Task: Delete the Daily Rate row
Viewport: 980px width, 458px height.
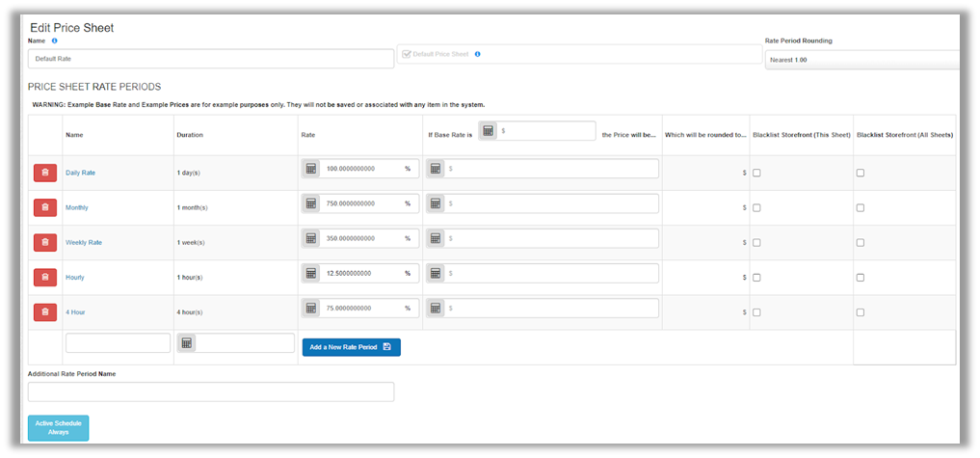Action: [45, 173]
